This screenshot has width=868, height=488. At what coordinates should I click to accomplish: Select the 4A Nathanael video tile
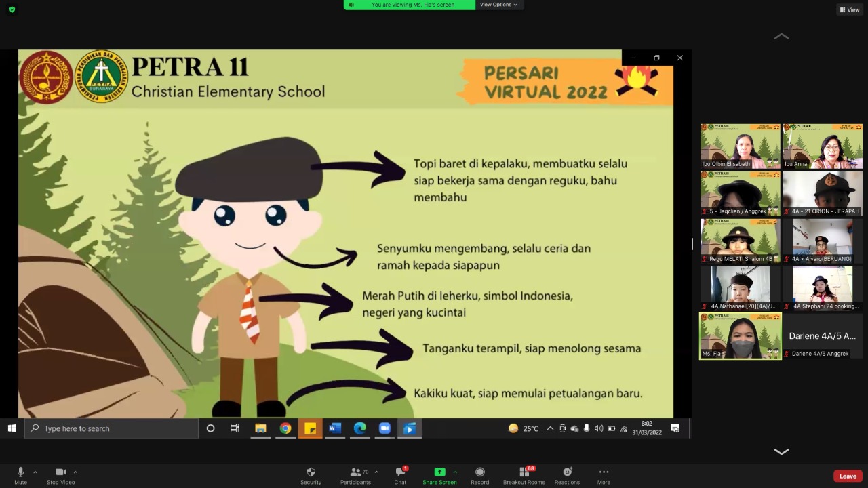point(741,288)
